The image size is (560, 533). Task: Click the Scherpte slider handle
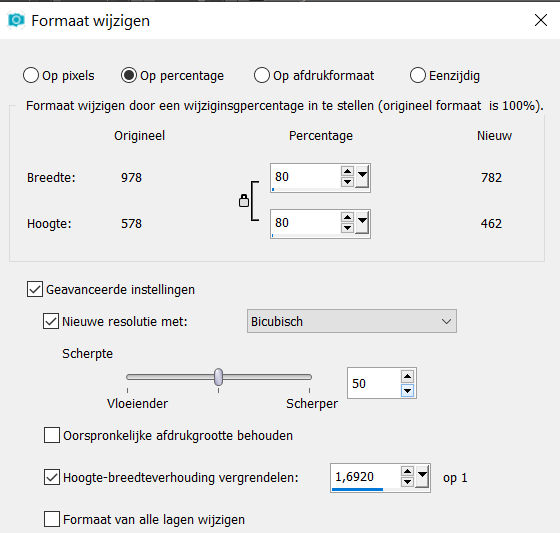219,377
